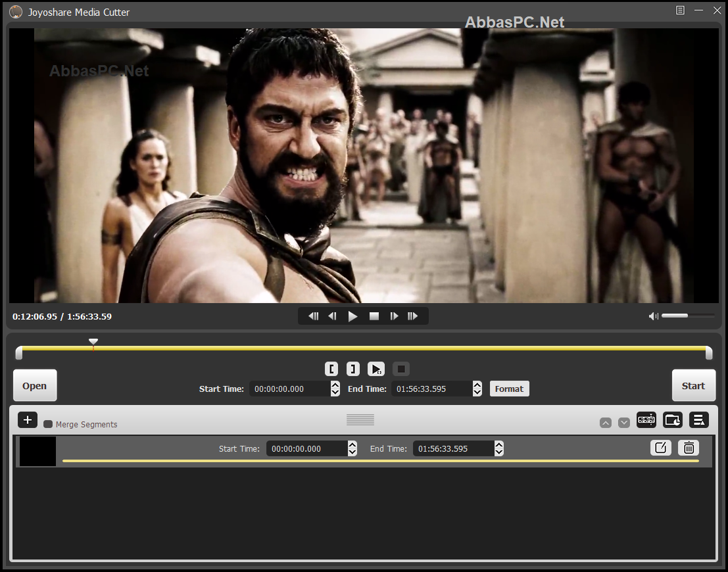Mute the volume speaker icon
Screen dimensions: 728x572
pos(653,316)
